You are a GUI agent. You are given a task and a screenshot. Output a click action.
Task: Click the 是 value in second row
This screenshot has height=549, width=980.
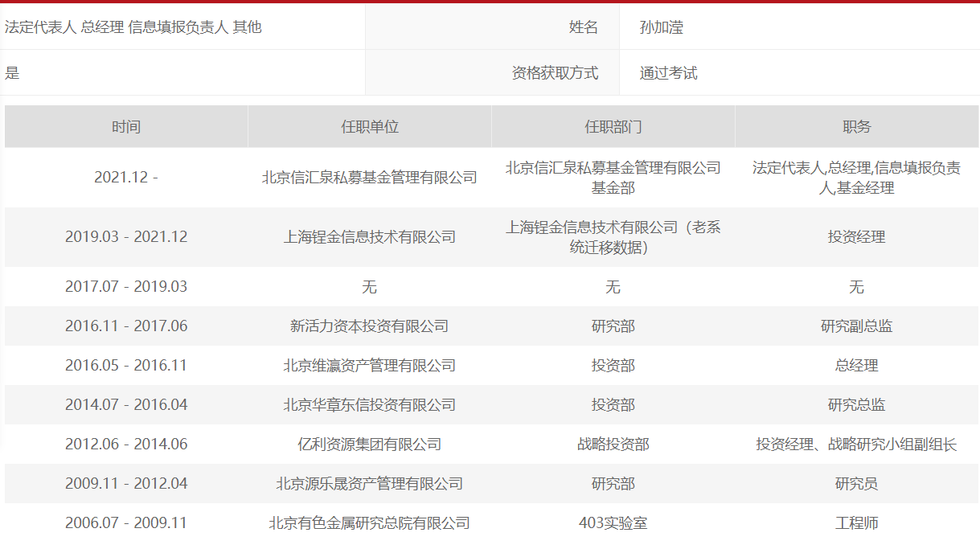pyautogui.click(x=12, y=73)
